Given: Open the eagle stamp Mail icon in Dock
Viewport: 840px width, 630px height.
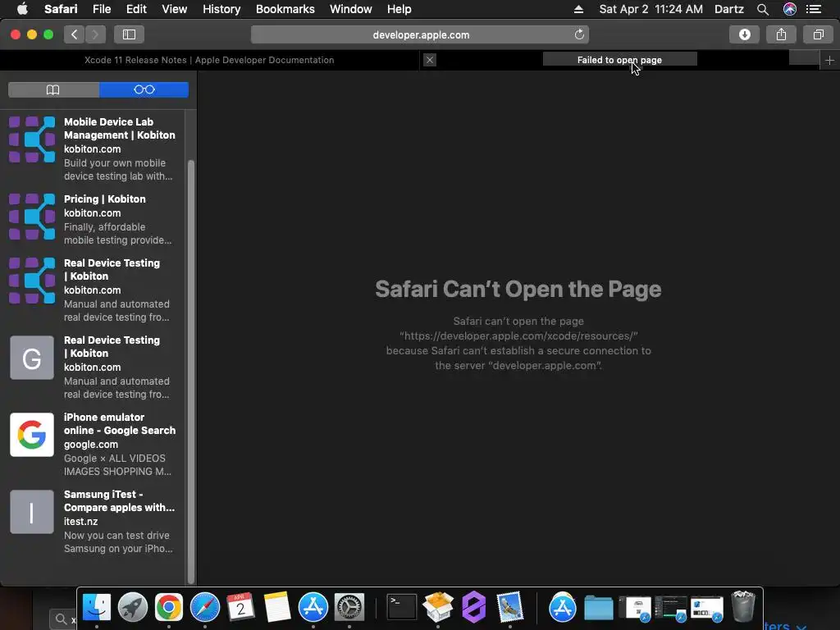Looking at the screenshot, I should 509,607.
